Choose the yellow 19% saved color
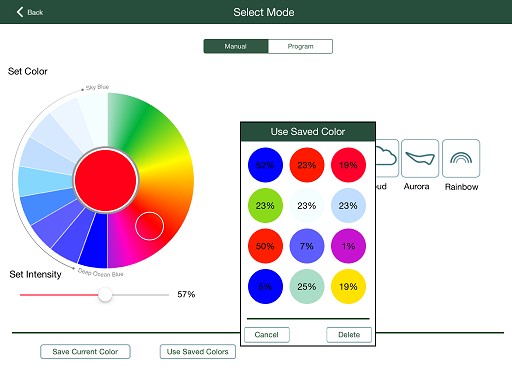 click(x=348, y=287)
